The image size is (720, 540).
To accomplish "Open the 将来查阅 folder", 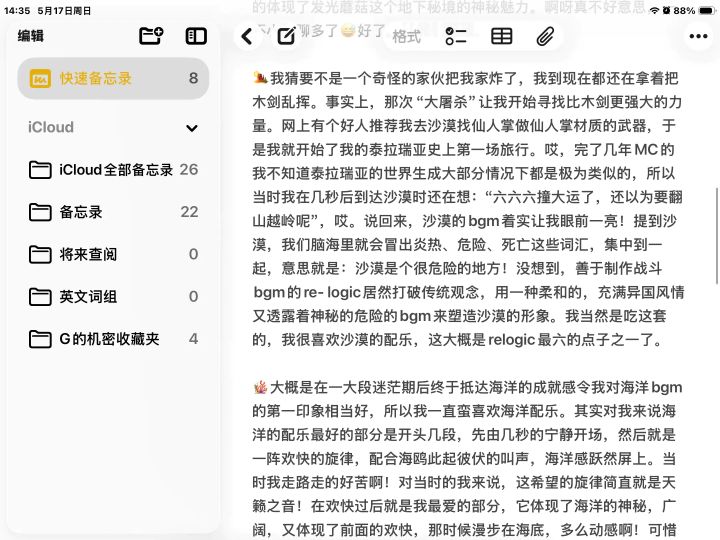I will [113, 254].
